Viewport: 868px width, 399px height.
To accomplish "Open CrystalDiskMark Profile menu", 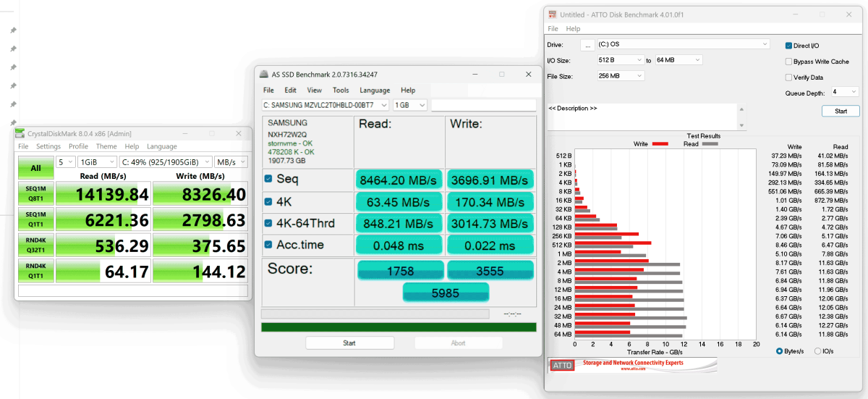I will pos(79,147).
